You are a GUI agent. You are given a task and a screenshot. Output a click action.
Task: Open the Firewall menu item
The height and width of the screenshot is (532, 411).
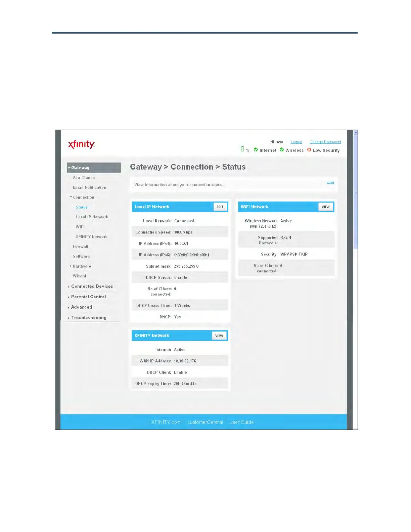[x=81, y=247]
